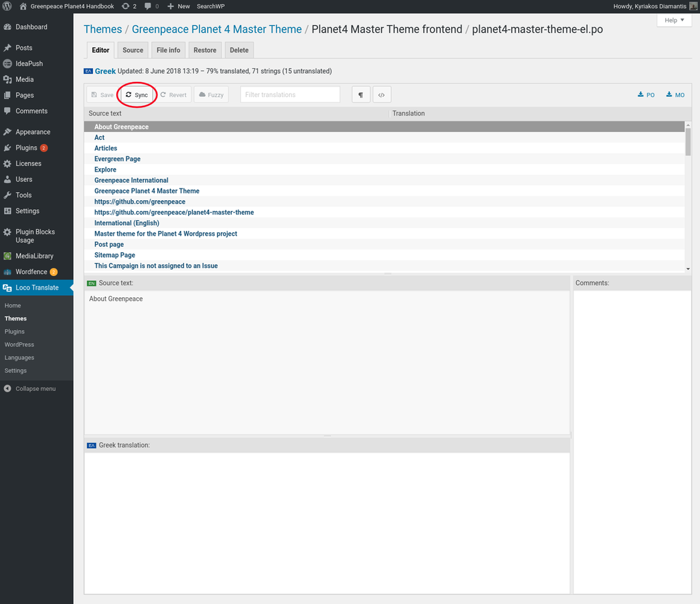Screen dimensions: 700x604
Task: Click the Comments sidebar icon
Action: coord(8,111)
